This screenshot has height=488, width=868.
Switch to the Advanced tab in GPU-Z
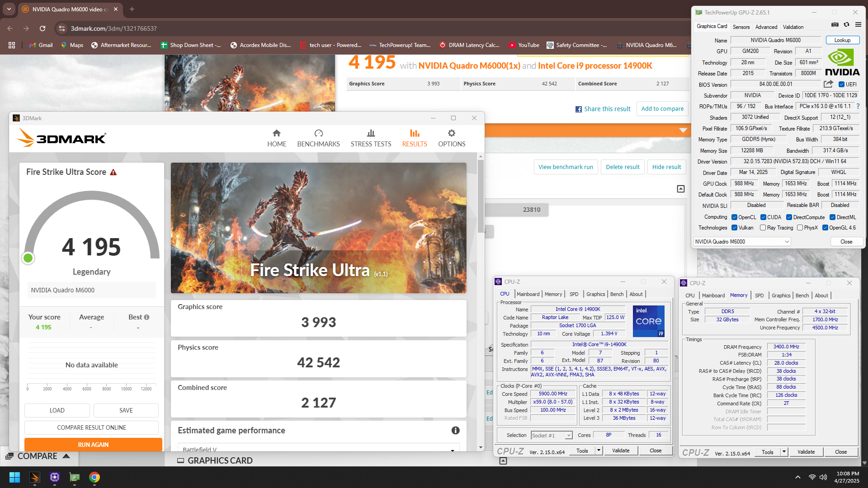pos(766,27)
